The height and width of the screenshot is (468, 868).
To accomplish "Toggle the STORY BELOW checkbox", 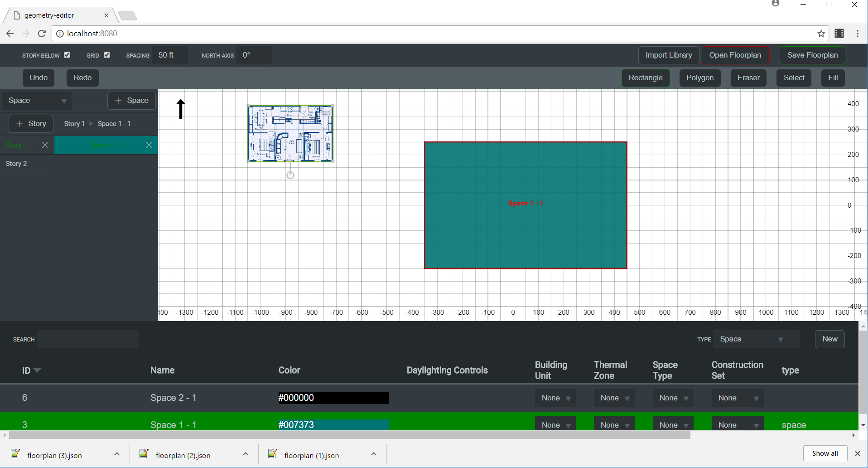I will click(67, 55).
